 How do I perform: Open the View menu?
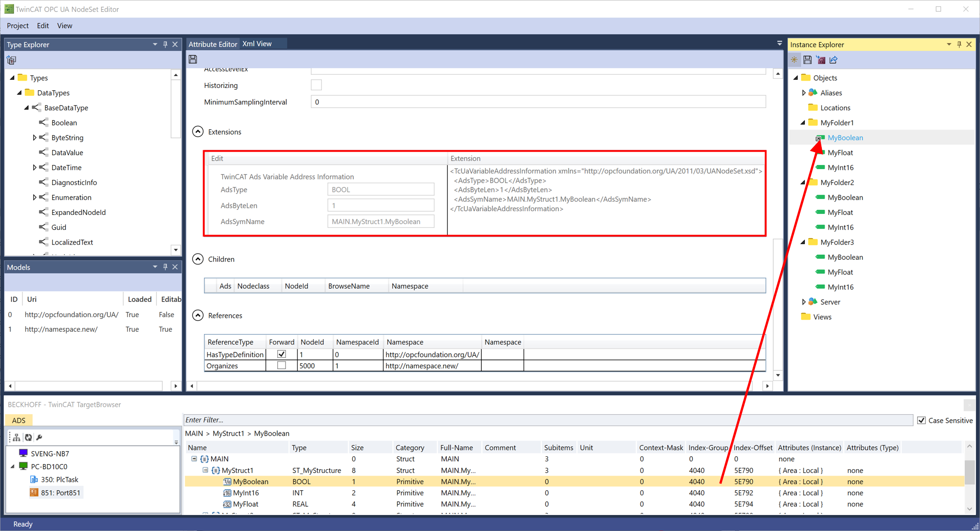[x=65, y=26]
